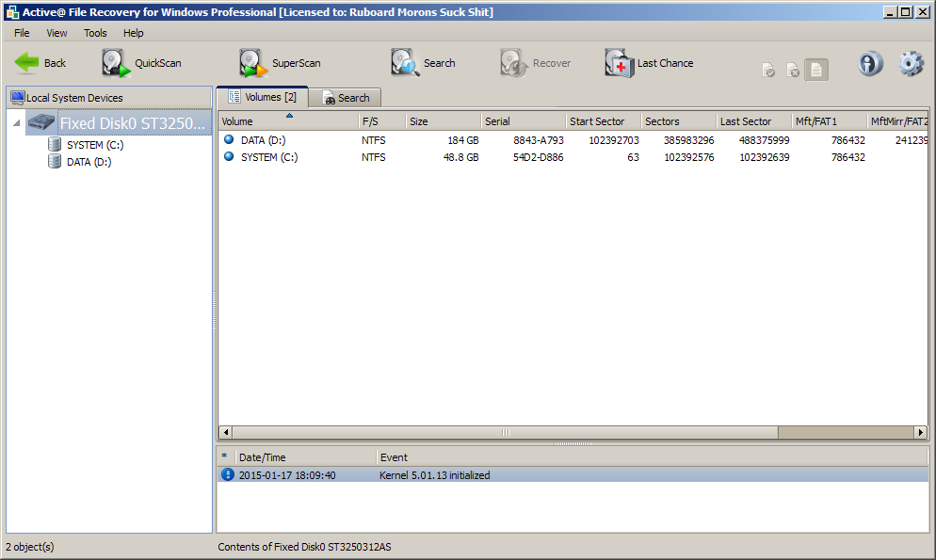The width and height of the screenshot is (936, 560).
Task: Select the SYSTEM (C:) drive in the tree
Action: point(94,145)
